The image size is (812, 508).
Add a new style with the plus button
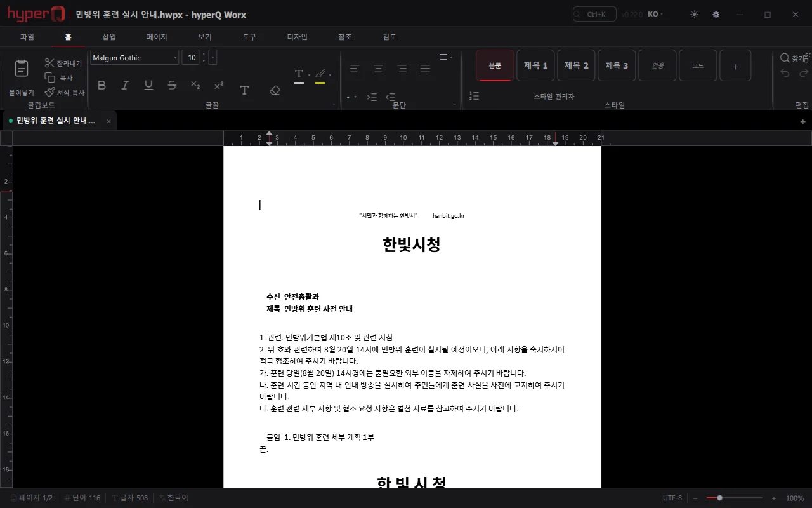click(735, 66)
